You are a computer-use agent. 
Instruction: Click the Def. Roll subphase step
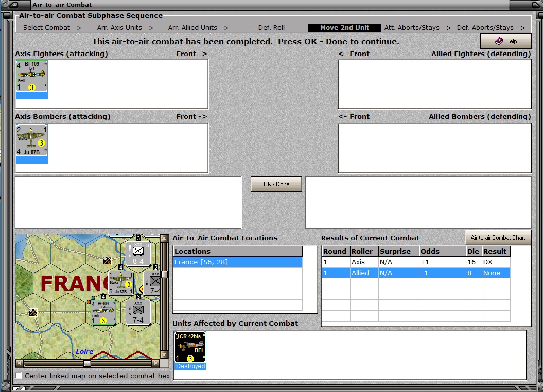tap(272, 28)
